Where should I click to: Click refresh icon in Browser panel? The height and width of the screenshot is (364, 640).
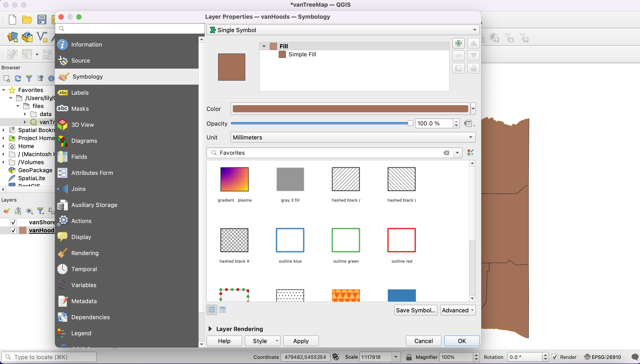pyautogui.click(x=18, y=78)
